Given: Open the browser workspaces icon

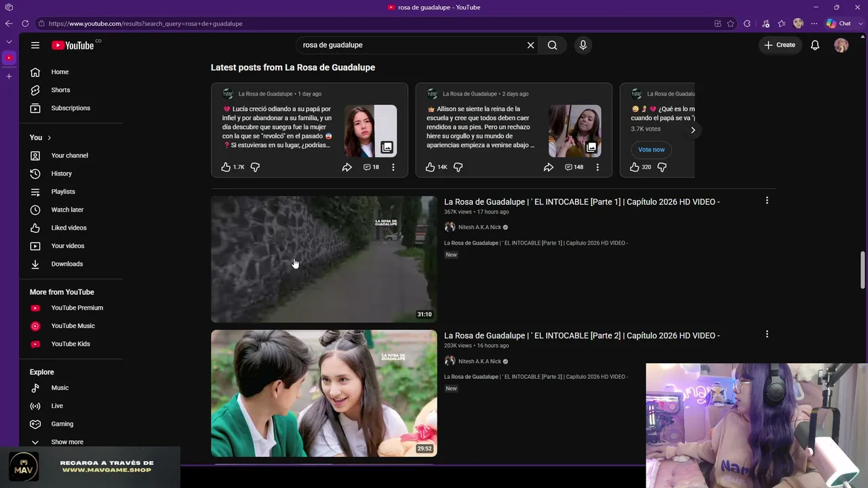Looking at the screenshot, I should [9, 7].
